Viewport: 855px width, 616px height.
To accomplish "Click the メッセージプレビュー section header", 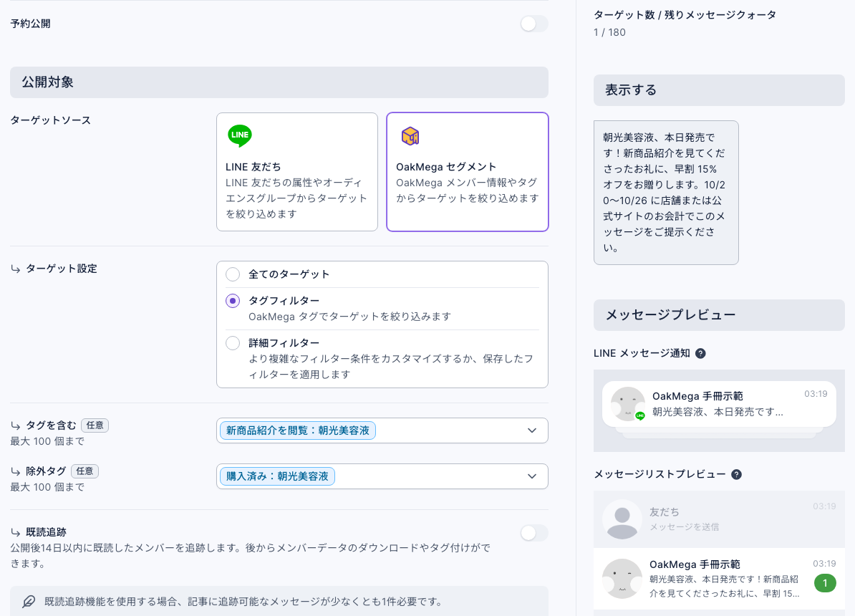I will pyautogui.click(x=719, y=315).
